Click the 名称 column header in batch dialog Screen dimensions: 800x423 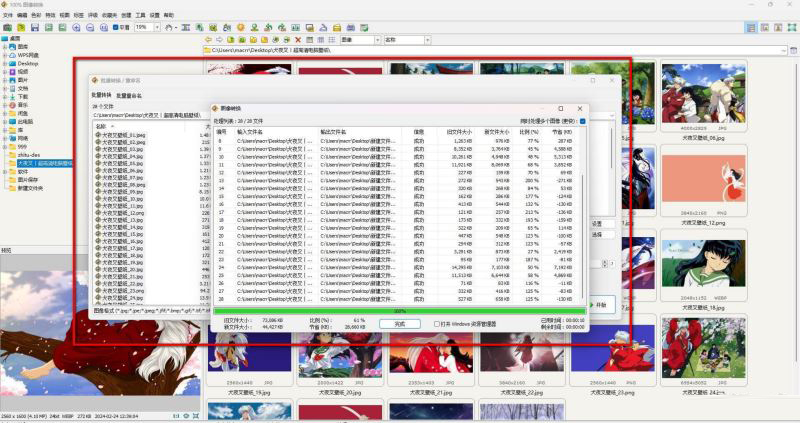[101, 126]
